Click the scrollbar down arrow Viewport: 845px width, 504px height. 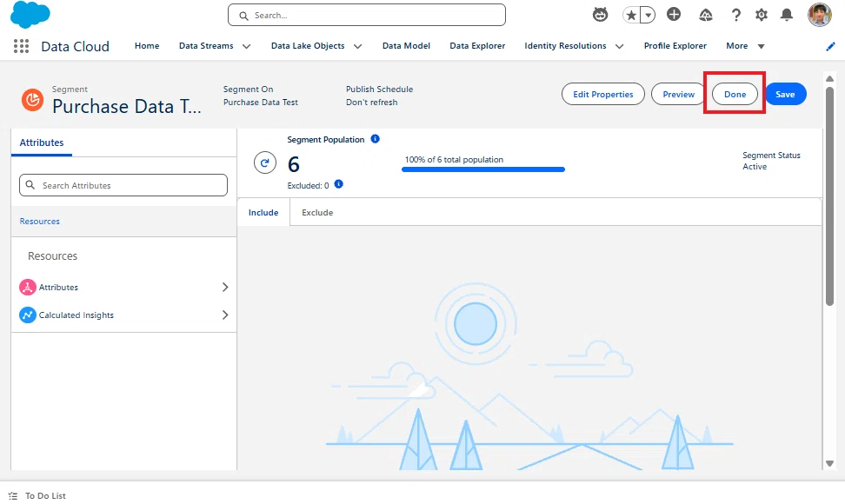830,464
